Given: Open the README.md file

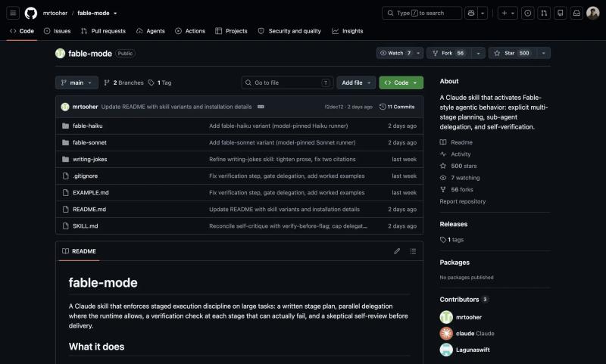Looking at the screenshot, I should 89,209.
